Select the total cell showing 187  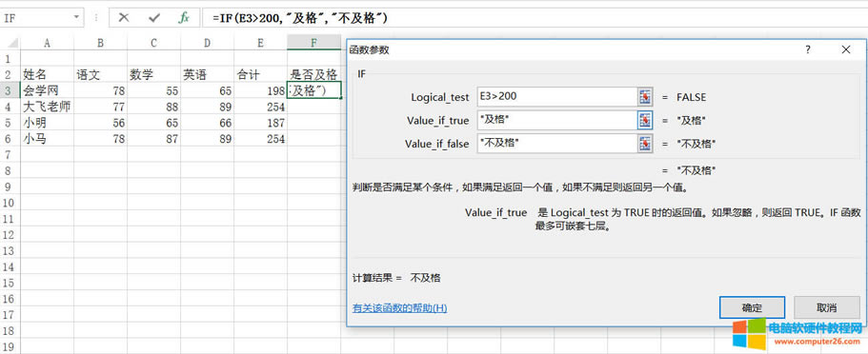[260, 123]
